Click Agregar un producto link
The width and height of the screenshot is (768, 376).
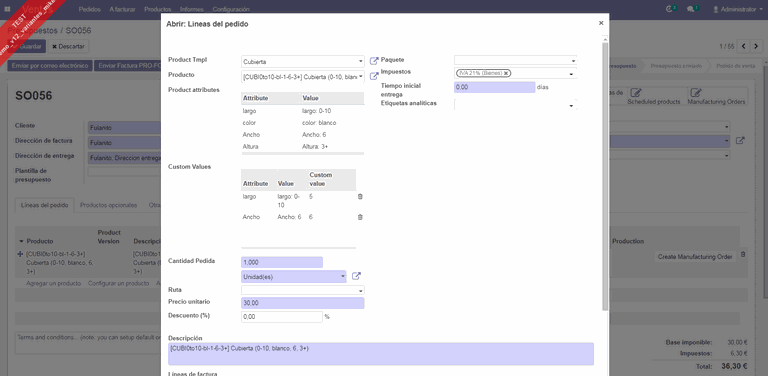coord(53,283)
